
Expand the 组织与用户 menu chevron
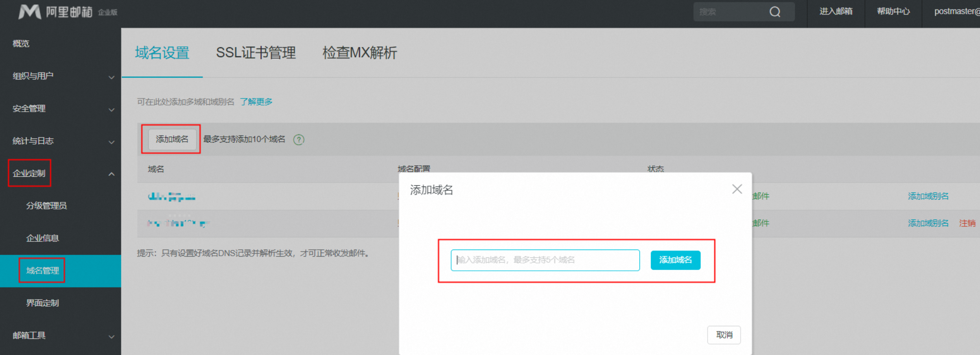[x=112, y=77]
